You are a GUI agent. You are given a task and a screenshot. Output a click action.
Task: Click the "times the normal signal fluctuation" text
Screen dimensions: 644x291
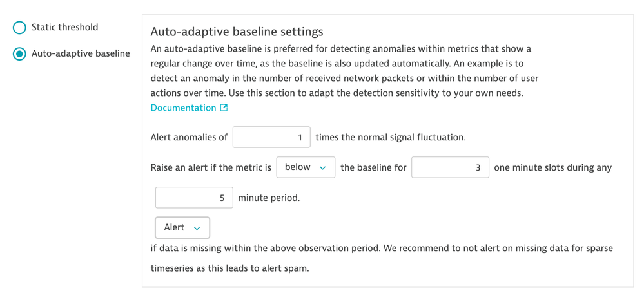(x=390, y=137)
